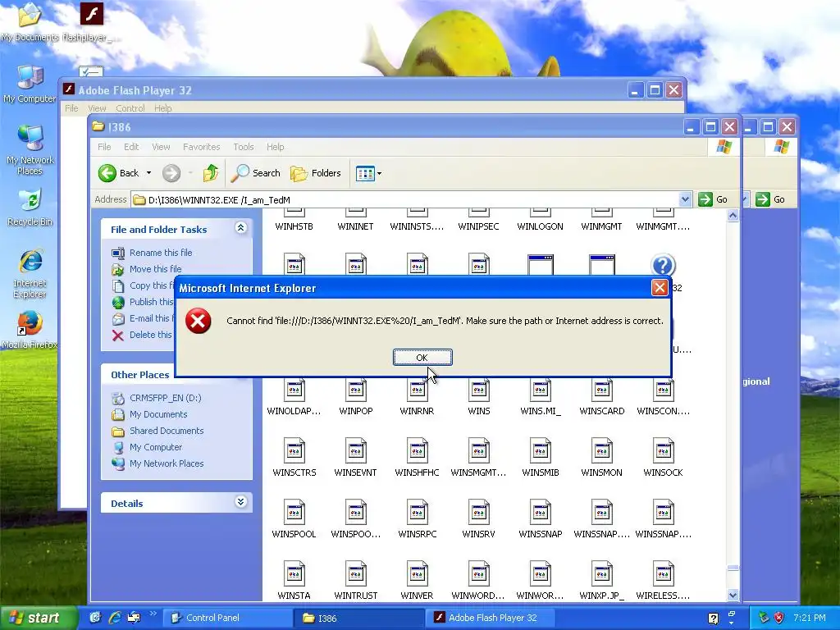Click scrollbar down arrow in I386 file list

[733, 595]
